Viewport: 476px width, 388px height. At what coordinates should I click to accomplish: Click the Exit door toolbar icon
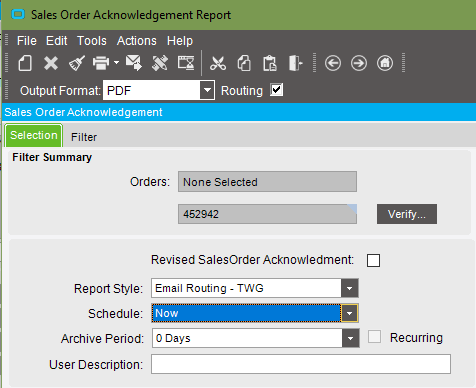pyautogui.click(x=295, y=63)
